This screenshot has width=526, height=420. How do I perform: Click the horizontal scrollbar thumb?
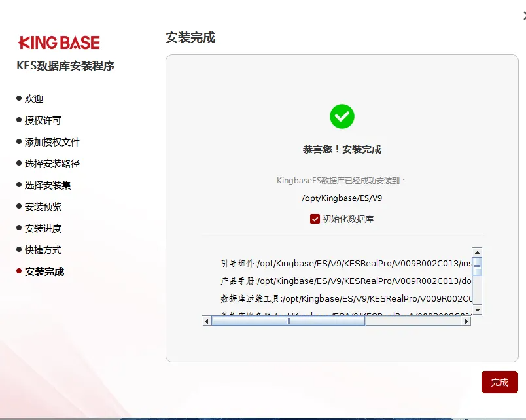tap(288, 321)
